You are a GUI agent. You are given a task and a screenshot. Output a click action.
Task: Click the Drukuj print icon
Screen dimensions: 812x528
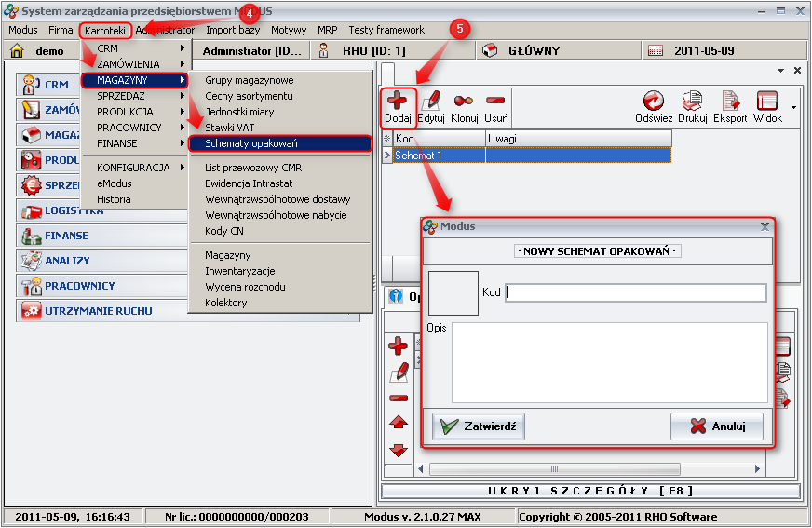(693, 101)
